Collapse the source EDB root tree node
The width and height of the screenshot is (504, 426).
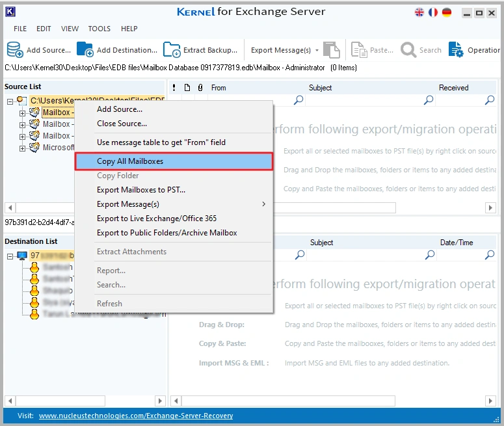[11, 101]
